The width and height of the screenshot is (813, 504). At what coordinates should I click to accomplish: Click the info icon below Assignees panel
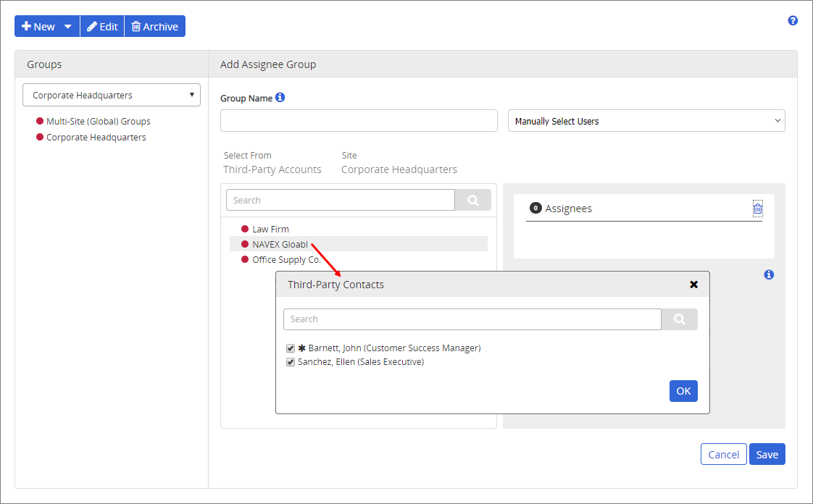(769, 275)
